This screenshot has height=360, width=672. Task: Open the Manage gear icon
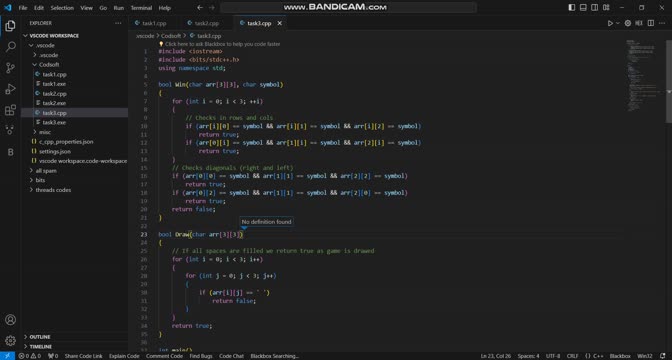[x=10, y=340]
